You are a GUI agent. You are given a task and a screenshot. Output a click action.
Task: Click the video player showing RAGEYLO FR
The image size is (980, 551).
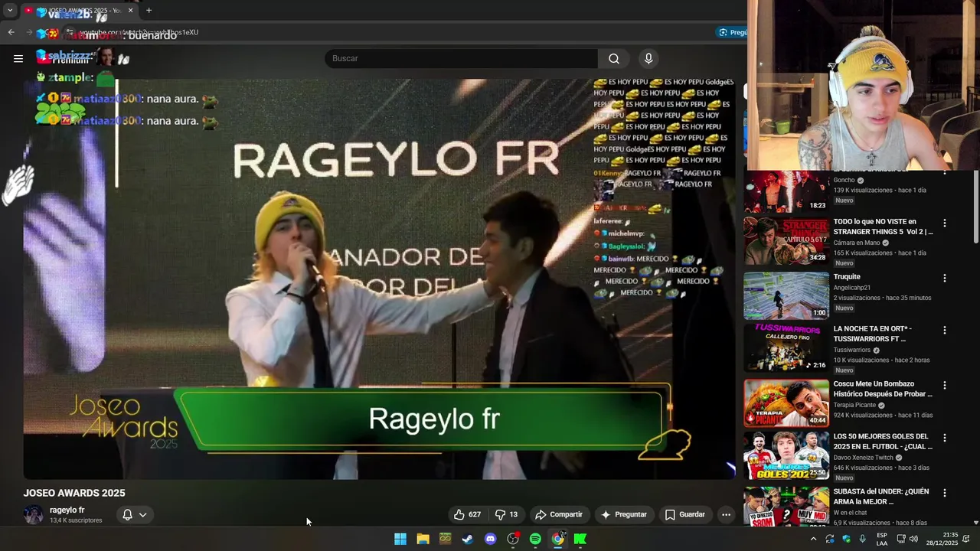[x=379, y=279]
